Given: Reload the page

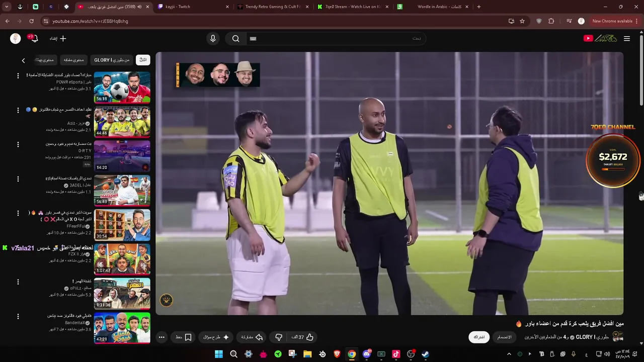Looking at the screenshot, I should click(x=31, y=21).
